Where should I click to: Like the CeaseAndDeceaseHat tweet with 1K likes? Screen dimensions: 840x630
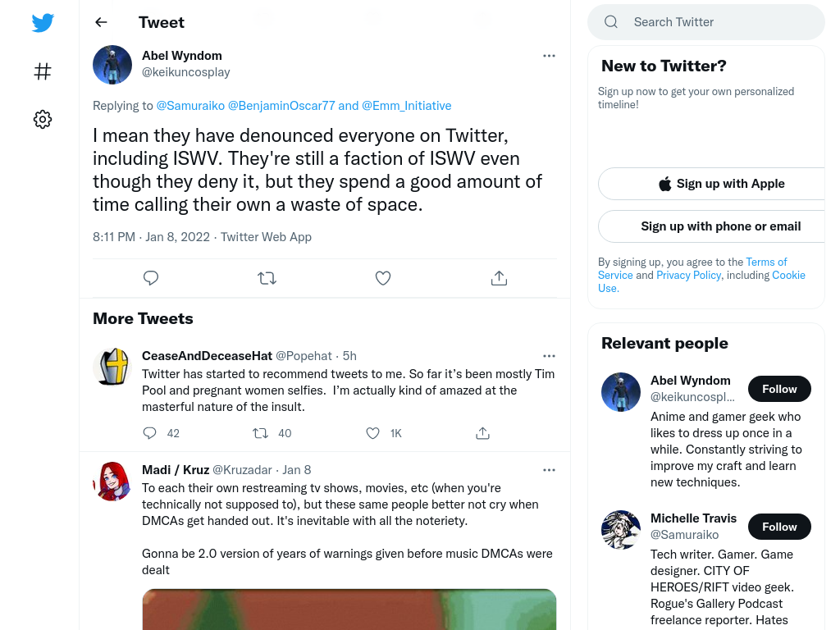[373, 433]
